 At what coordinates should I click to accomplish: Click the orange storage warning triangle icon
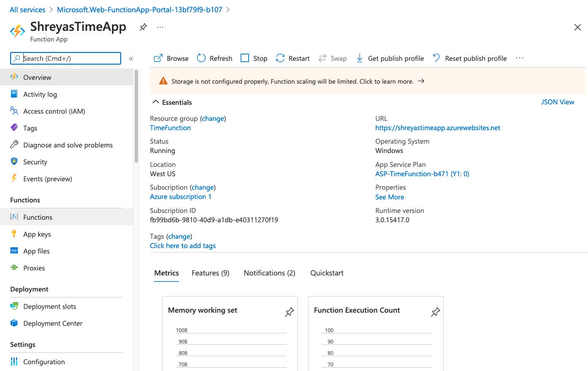(x=163, y=81)
